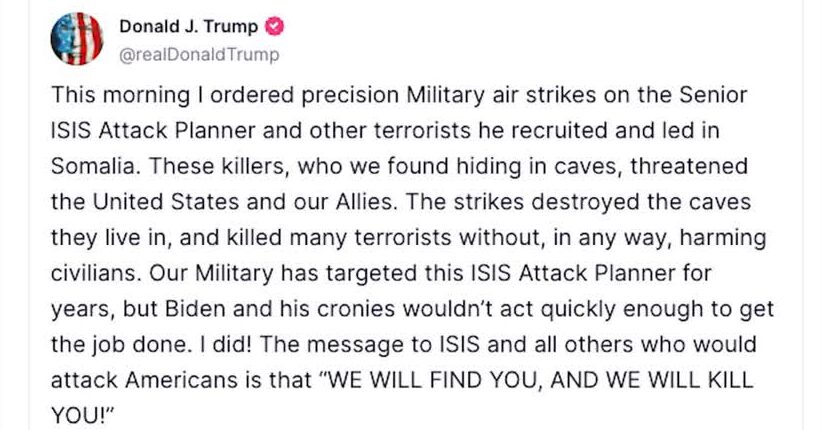This screenshot has height=430, width=822.
Task: Click the post's first line starting "This morning"
Action: pos(399,95)
